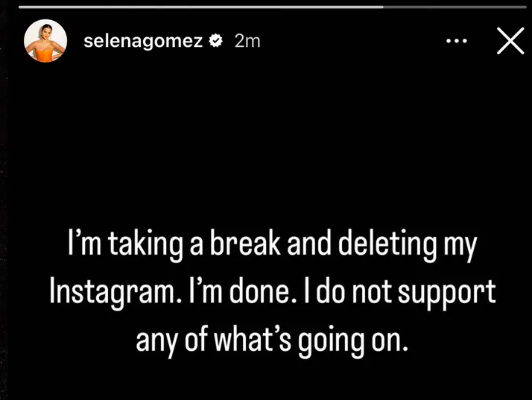Click the word "any" in the story
This screenshot has height=400, width=532.
click(x=154, y=339)
